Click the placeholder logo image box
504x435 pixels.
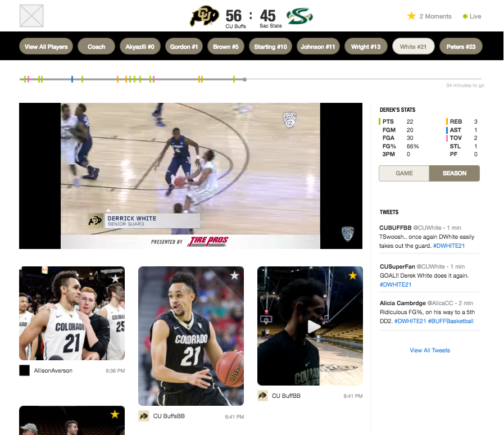(31, 16)
